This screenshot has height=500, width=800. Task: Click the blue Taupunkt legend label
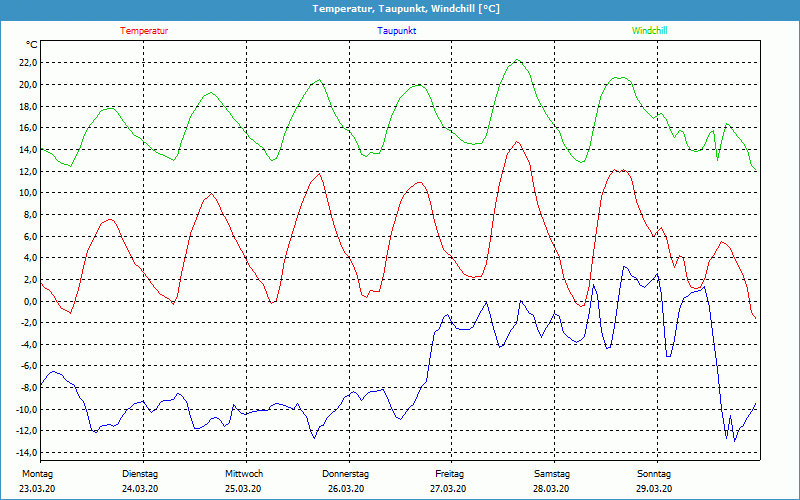[x=396, y=31]
